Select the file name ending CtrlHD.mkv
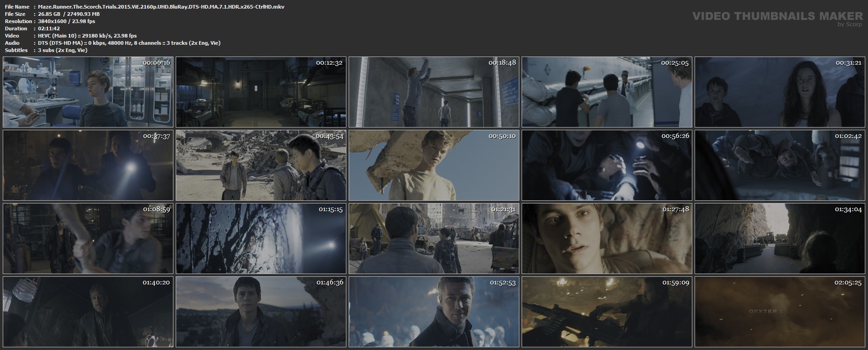This screenshot has width=868, height=350. (161, 7)
